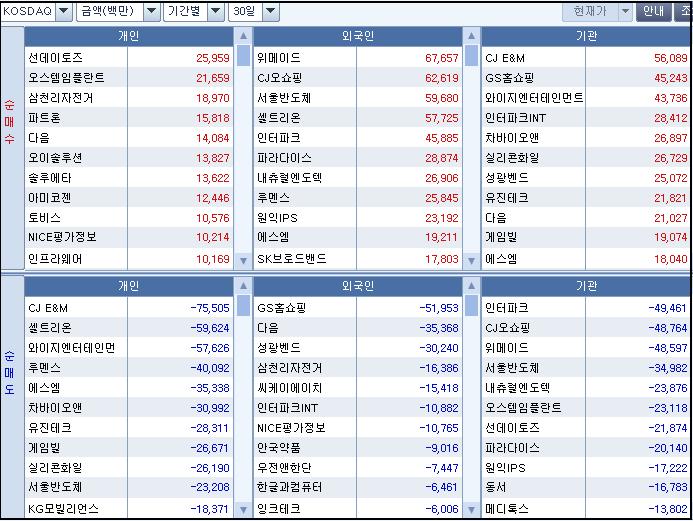Select the 개인 header in net-sell section
The image size is (693, 521).
[129, 286]
